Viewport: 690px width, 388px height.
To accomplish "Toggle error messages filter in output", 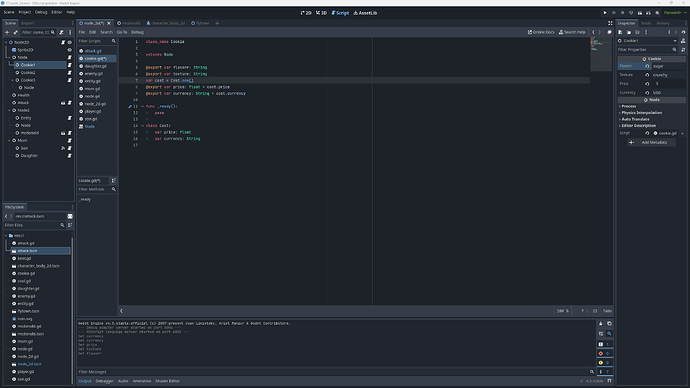I will [x=604, y=353].
